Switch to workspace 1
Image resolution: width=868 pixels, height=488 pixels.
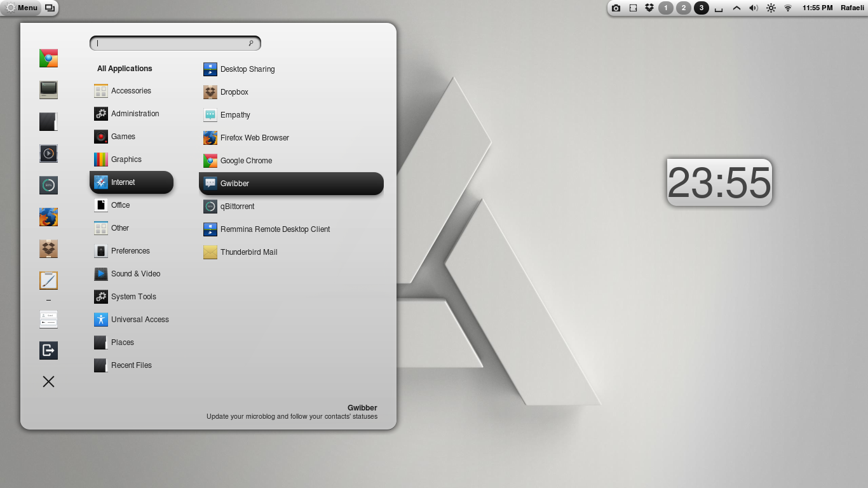tap(665, 8)
